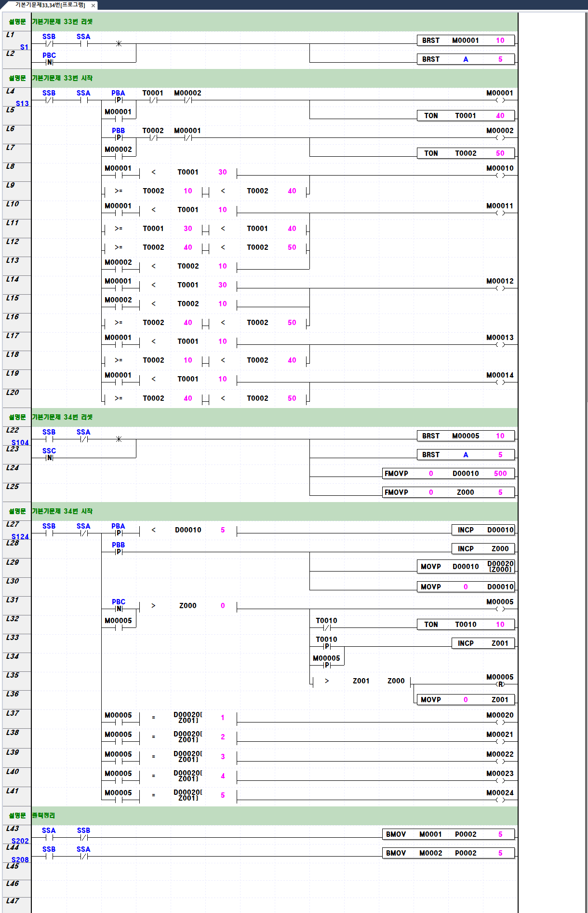Click the INCP Z001 instruction block
Screen dimensions: 588x913
click(483, 643)
